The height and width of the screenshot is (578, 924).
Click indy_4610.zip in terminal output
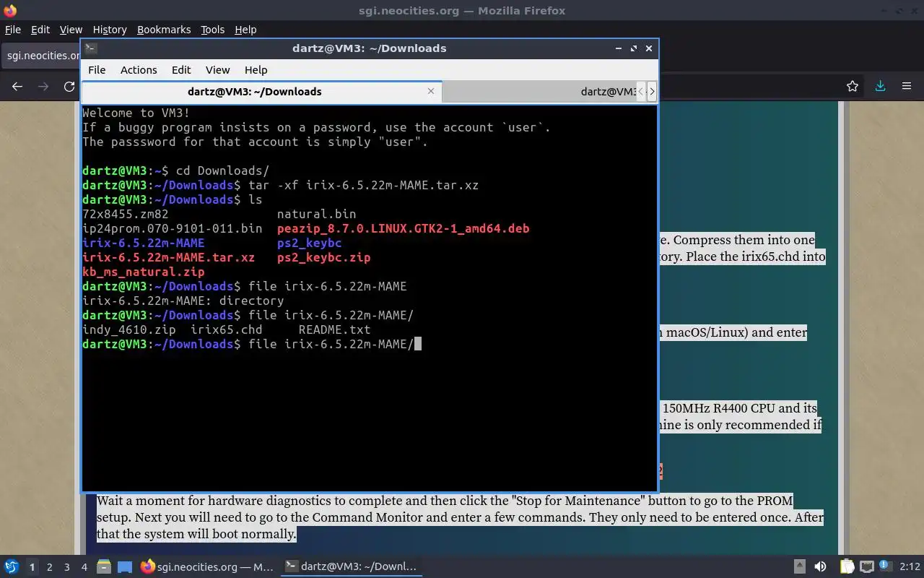pos(128,329)
